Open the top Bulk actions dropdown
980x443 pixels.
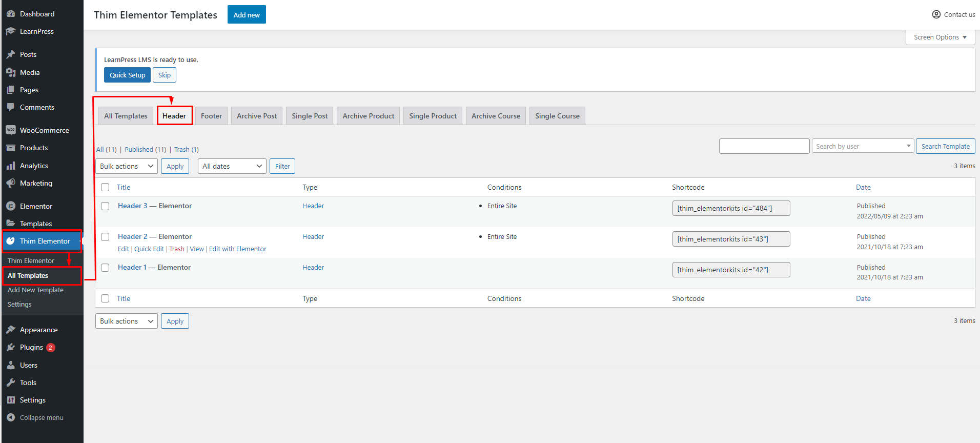[127, 166]
